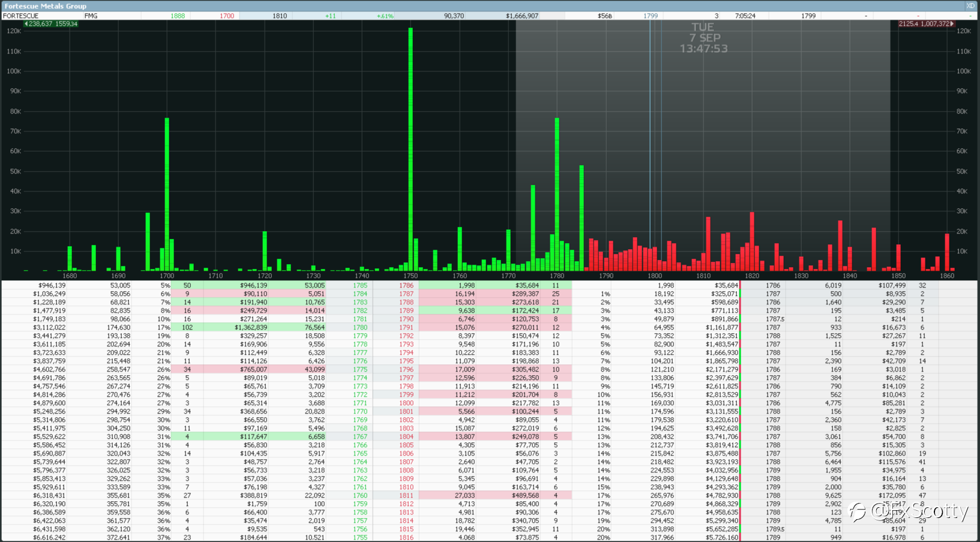Click the tall green bar at 1780 on the chart

click(557, 194)
